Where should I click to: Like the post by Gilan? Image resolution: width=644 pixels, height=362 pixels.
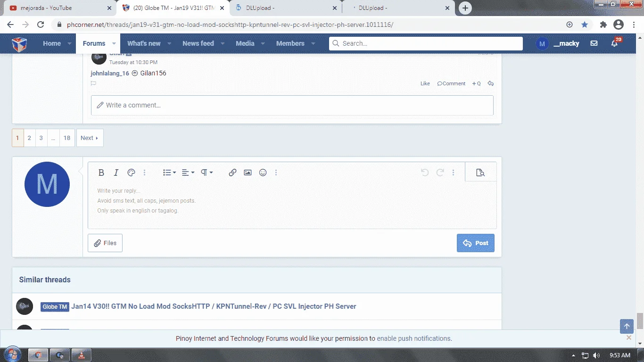click(425, 83)
